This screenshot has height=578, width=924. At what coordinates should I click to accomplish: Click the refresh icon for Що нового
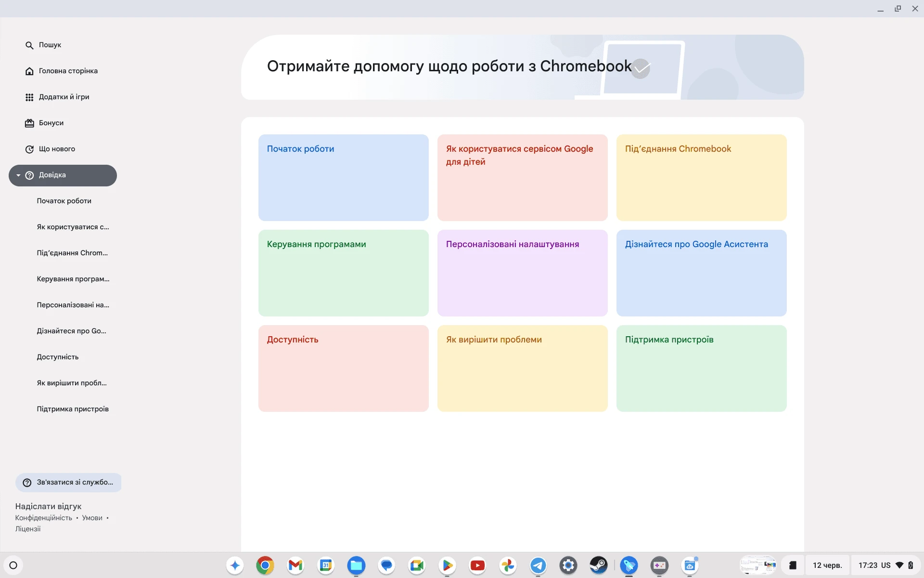click(x=29, y=149)
